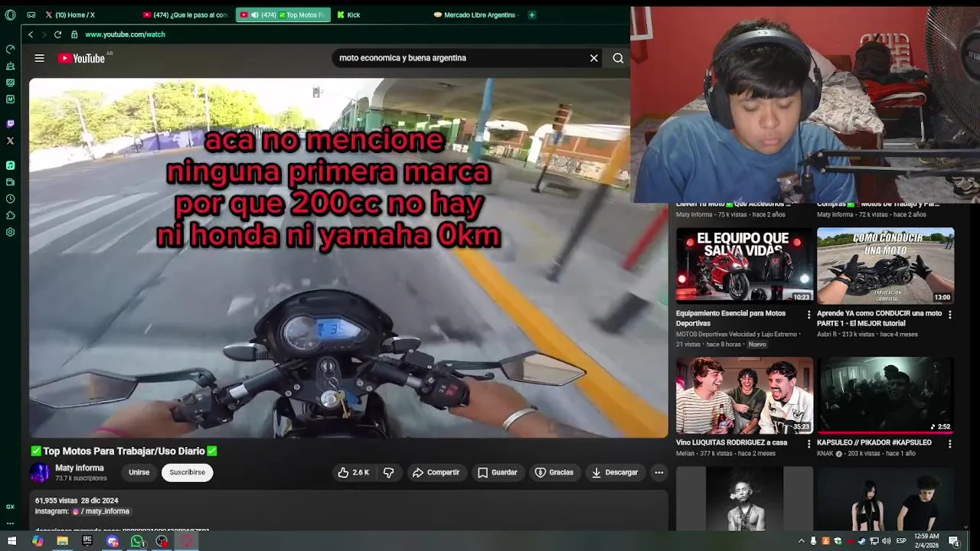
Task: Open the music Player sidebar icon
Action: click(10, 165)
